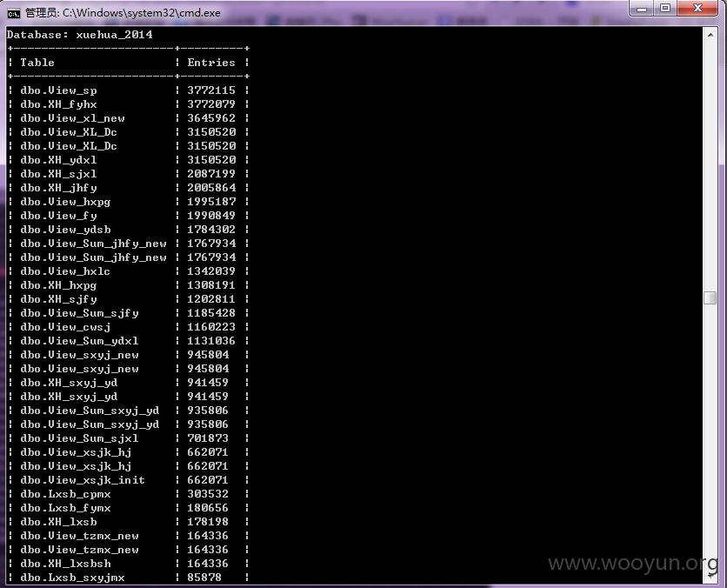Select the dbo.View_Sum_sjxl table name

[x=79, y=438]
